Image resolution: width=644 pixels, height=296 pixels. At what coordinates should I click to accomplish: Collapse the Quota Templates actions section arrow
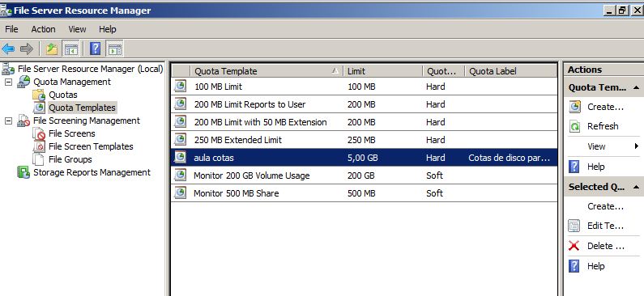pos(636,87)
